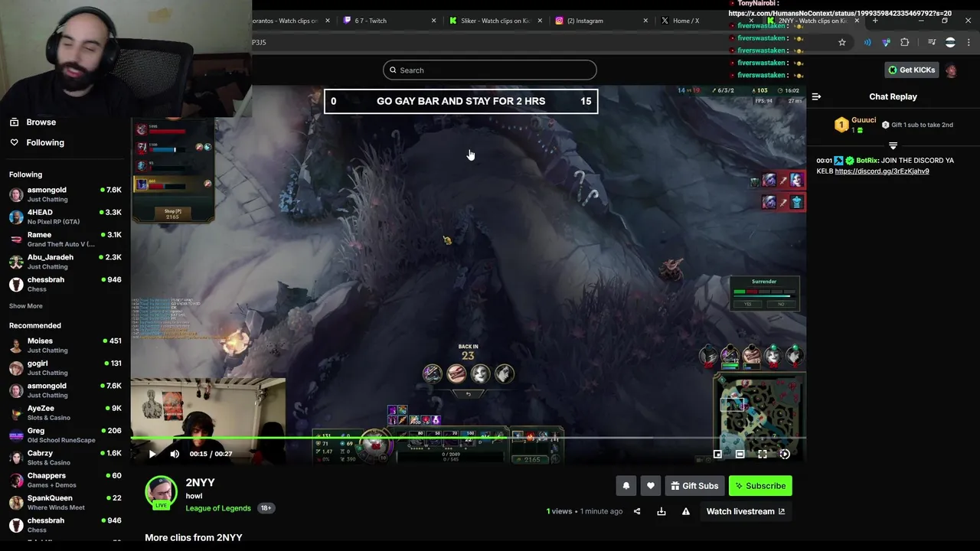The height and width of the screenshot is (551, 980).
Task: Play the clip video
Action: click(152, 454)
